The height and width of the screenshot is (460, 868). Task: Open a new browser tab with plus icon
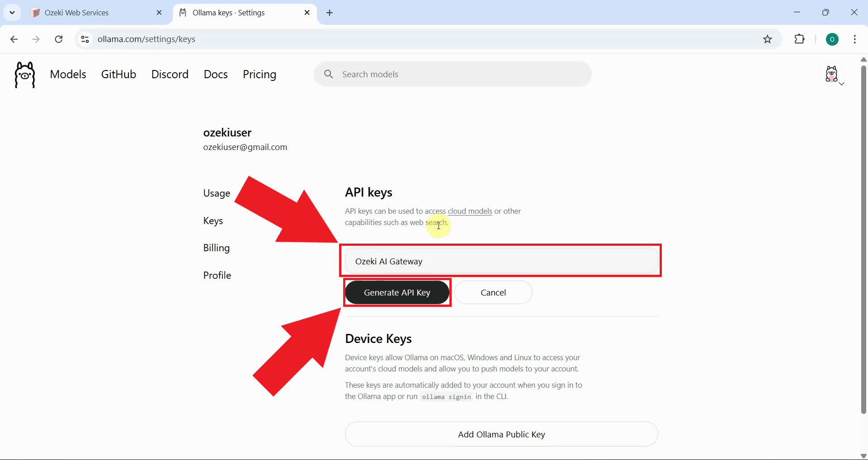[330, 13]
